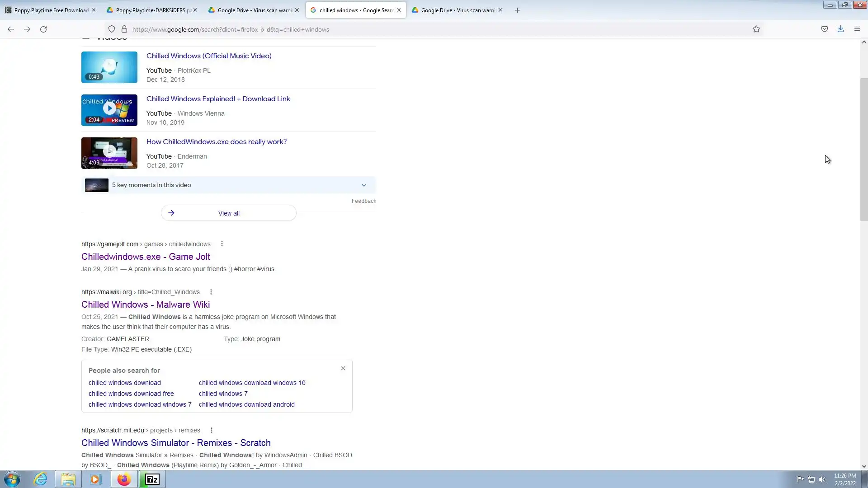
Task: Open the Firefox hamburger menu
Action: coord(857,29)
